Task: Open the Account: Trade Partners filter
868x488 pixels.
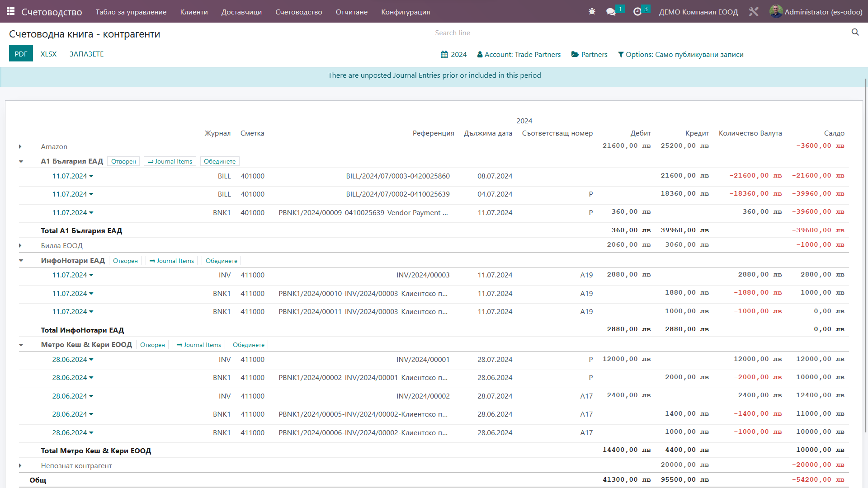Action: click(x=519, y=54)
